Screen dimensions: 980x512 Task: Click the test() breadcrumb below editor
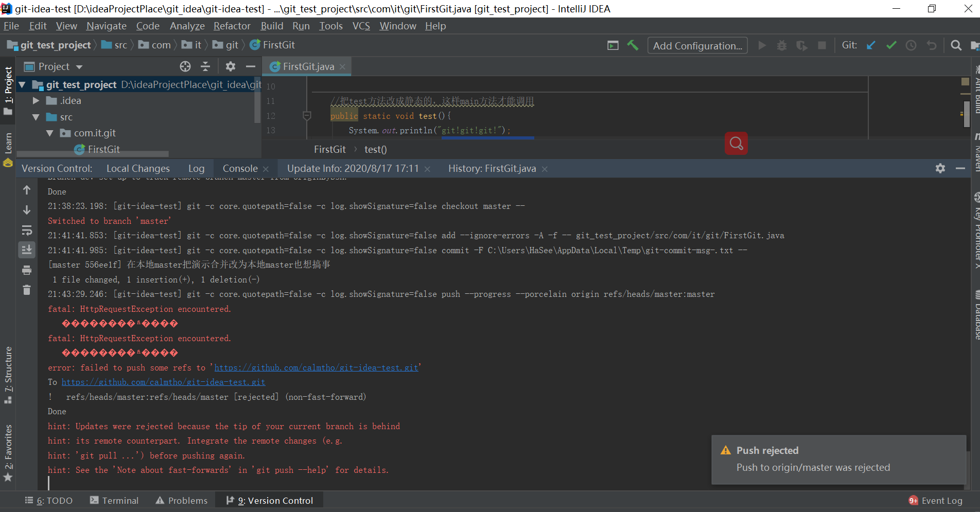click(375, 149)
